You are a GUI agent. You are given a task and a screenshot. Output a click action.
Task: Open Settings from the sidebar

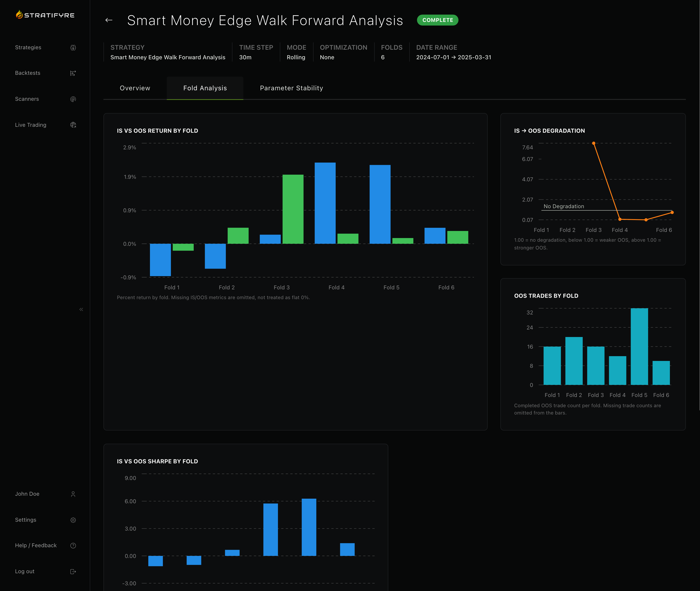point(26,520)
